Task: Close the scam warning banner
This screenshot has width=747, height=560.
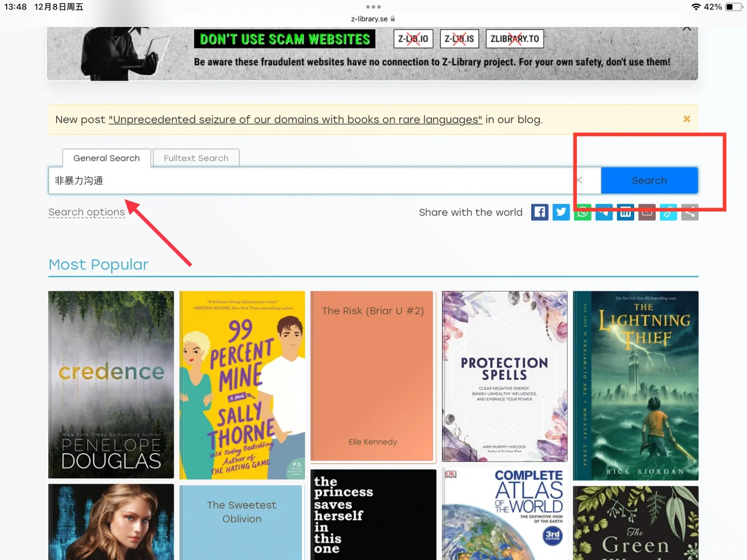Action: [687, 29]
